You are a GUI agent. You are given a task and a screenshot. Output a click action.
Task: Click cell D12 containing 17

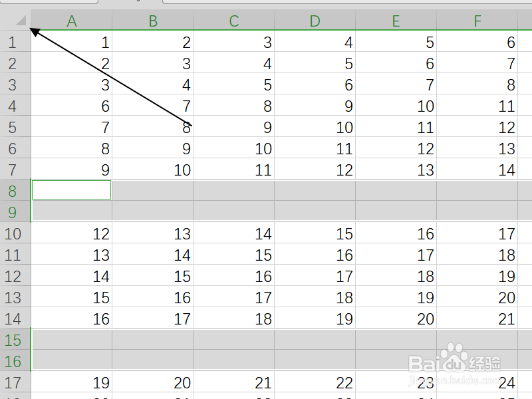coord(315,275)
